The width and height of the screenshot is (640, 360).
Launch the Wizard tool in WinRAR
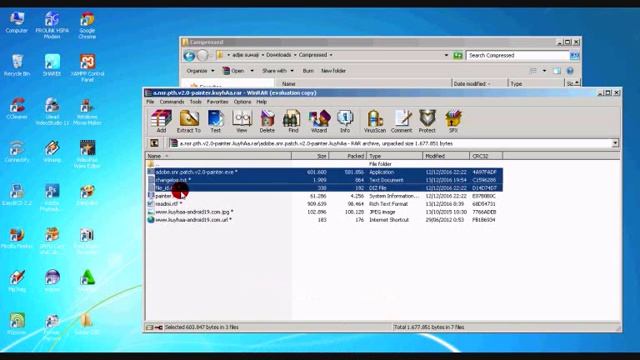click(x=319, y=121)
